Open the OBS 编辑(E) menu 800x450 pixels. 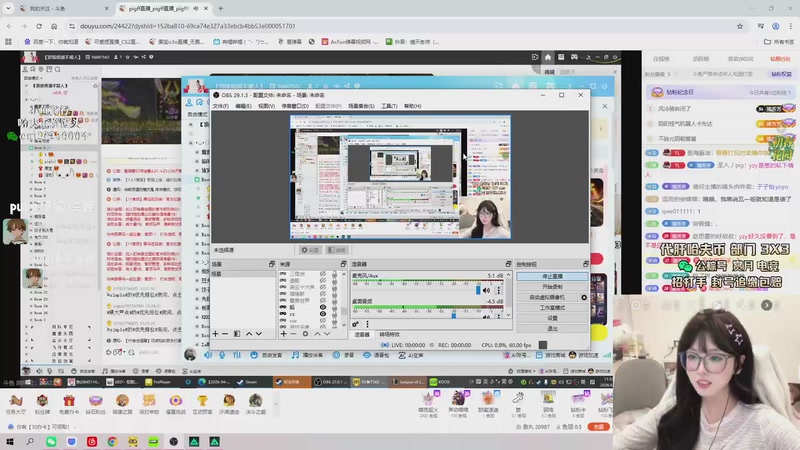pyautogui.click(x=243, y=106)
